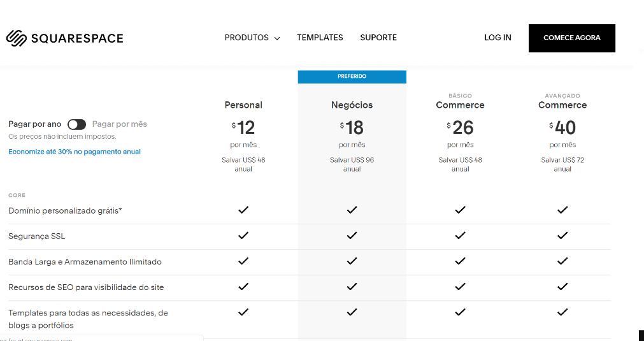Viewport: 644px width, 341px height.
Task: Click Negócios checkmark for Segurança SSL
Action: (352, 235)
